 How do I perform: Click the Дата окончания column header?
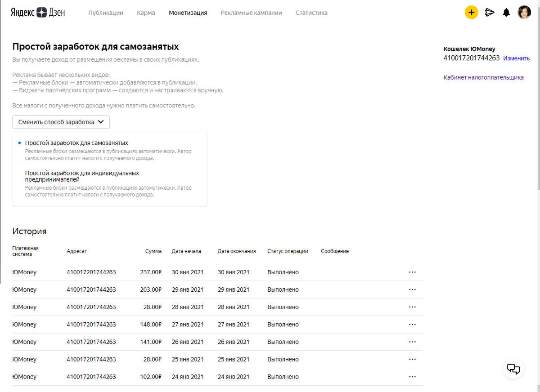(x=237, y=251)
